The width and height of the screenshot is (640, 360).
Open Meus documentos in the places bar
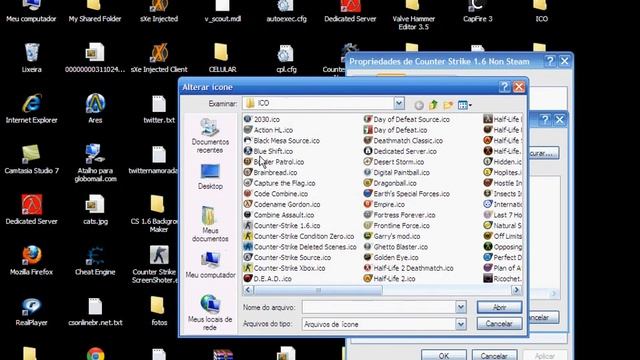pos(210,224)
